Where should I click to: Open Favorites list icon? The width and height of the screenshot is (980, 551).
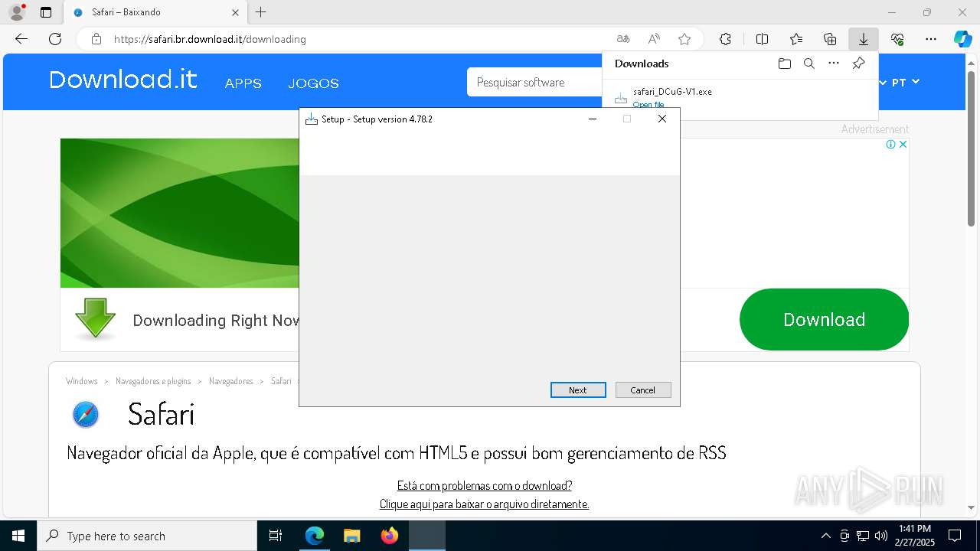(796, 39)
